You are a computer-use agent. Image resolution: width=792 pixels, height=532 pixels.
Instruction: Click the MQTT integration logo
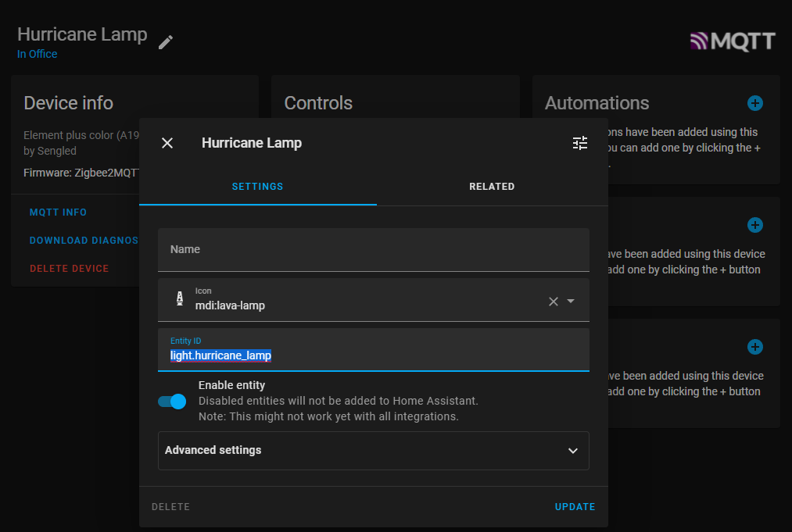click(733, 41)
